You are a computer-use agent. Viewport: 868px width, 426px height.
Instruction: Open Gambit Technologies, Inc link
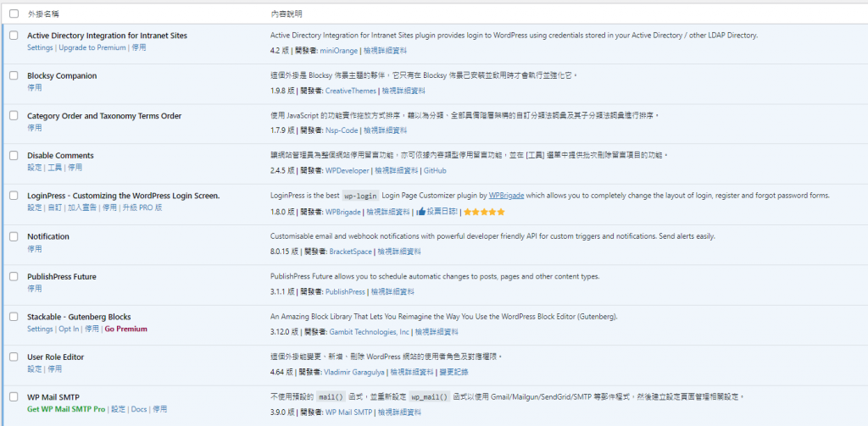pos(370,332)
